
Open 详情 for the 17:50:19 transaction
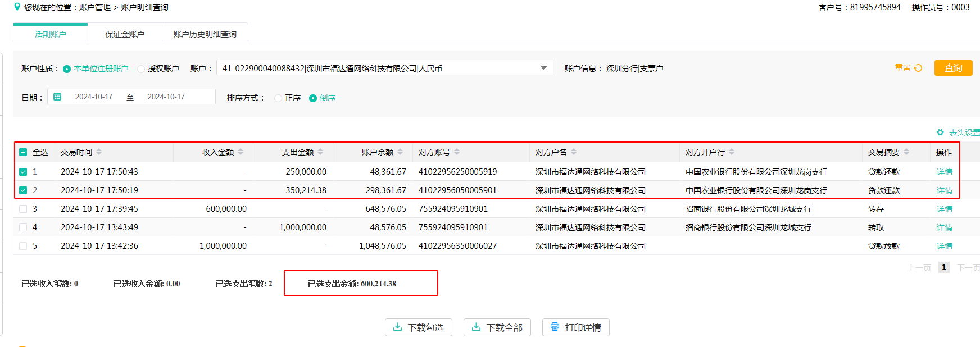[945, 190]
